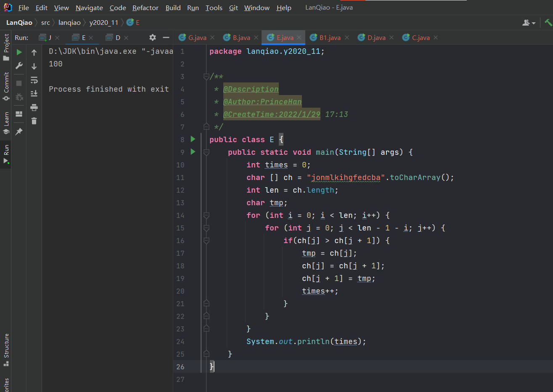The image size is (553, 392).
Task: Collapse the Javadoc comment fold marker
Action: click(x=206, y=76)
